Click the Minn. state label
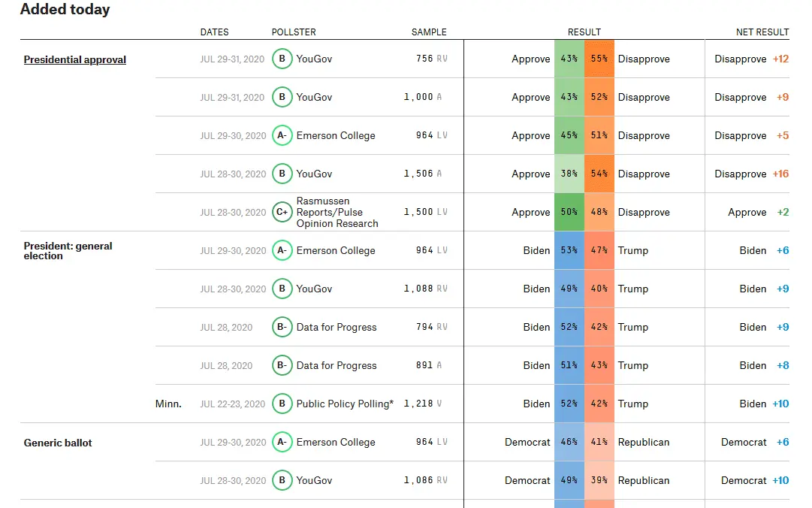The height and width of the screenshot is (508, 812). 168,404
